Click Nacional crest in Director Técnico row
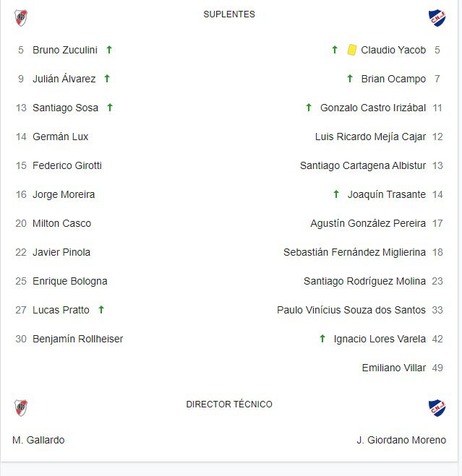 [437, 408]
